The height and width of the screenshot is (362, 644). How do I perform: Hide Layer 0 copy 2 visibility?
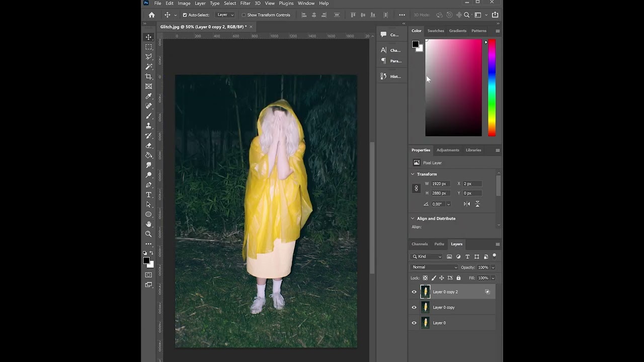coord(414,292)
